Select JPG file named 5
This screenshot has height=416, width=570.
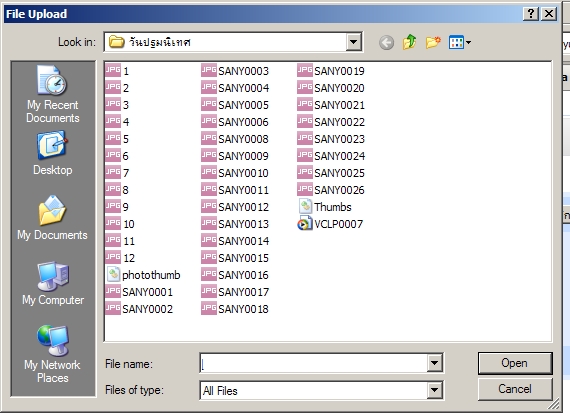117,139
